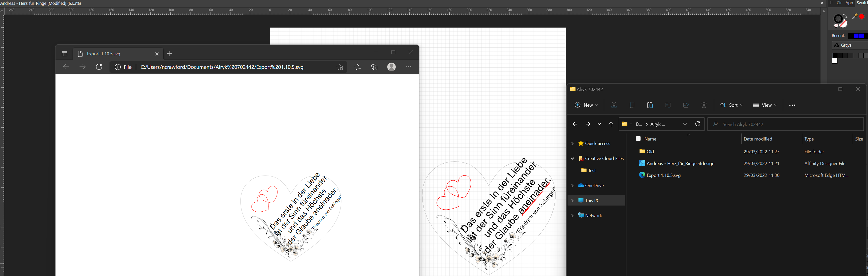Screen dimensions: 868x276
Task: Switch to the Clr panel tab
Action: [x=839, y=3]
